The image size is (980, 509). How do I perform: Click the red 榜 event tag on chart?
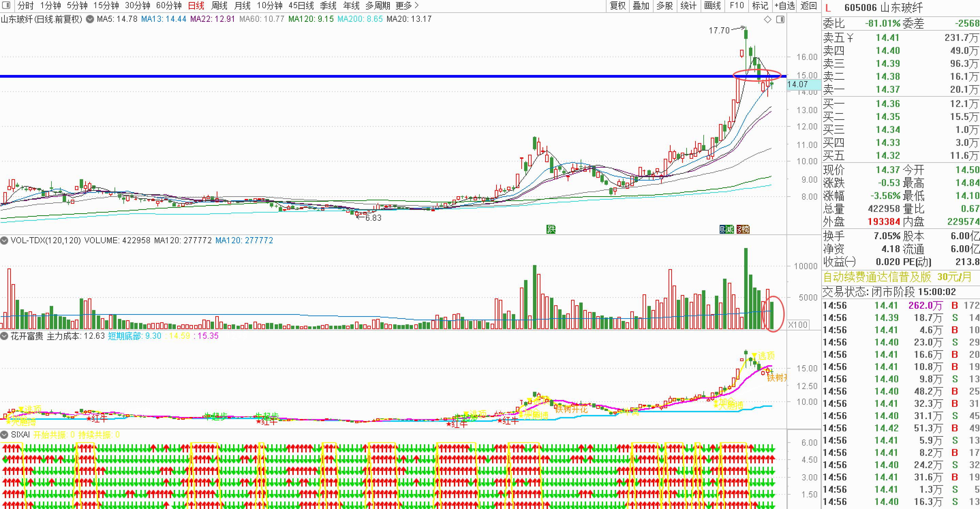[743, 229]
